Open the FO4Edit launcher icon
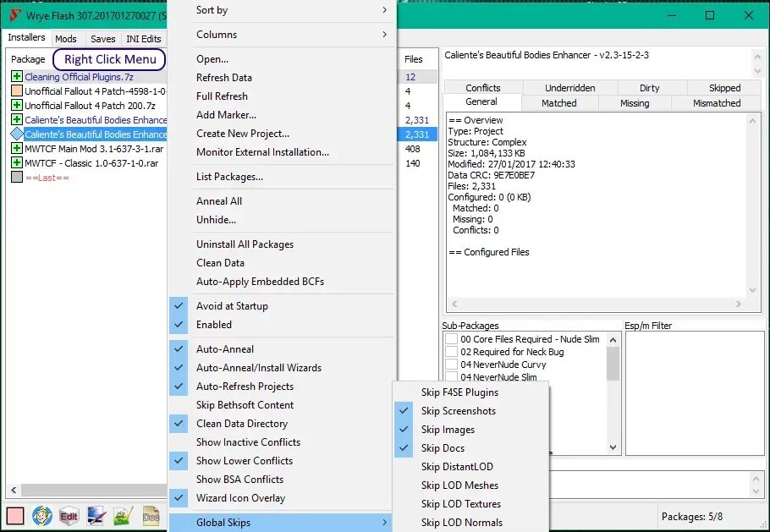Viewport: 770px width, 532px height. (69, 516)
